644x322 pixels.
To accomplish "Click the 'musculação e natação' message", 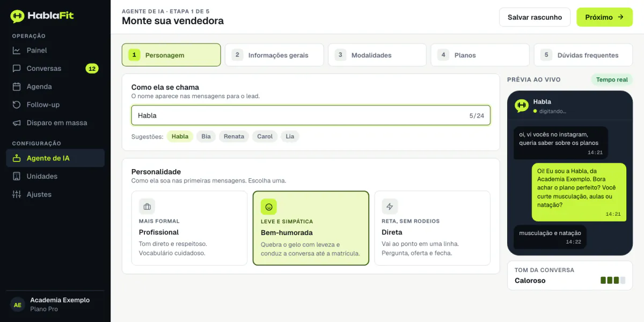I will pyautogui.click(x=550, y=237).
